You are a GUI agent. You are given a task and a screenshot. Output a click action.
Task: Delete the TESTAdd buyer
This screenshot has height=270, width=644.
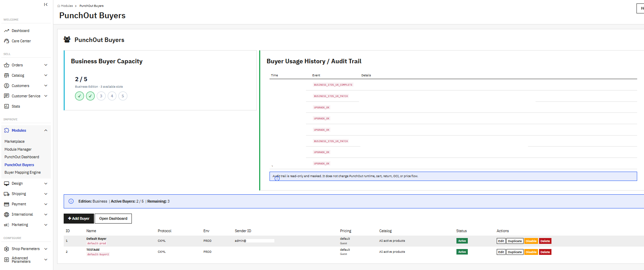tap(545, 252)
